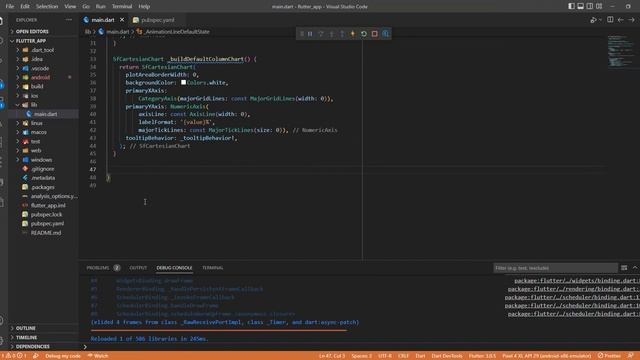Click the debug console filter input

(555, 268)
